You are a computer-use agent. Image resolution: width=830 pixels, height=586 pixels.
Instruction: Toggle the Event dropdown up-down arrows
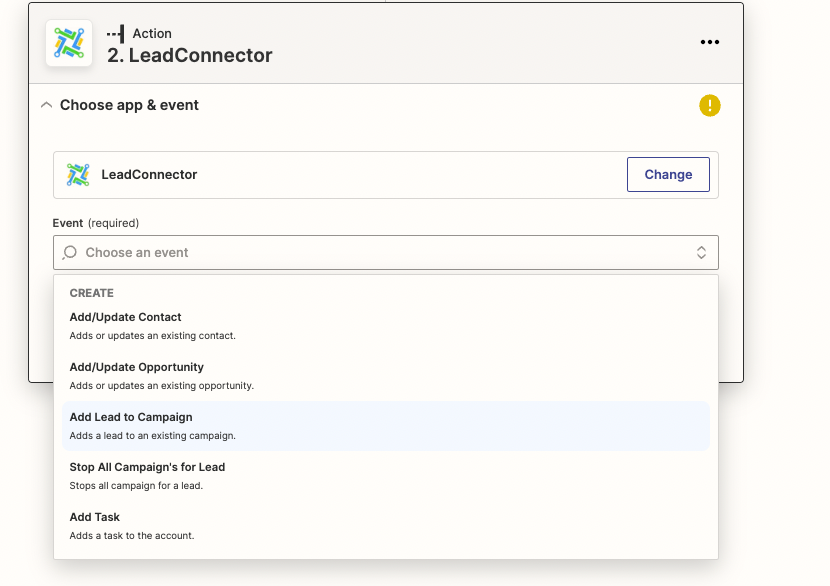pyautogui.click(x=701, y=253)
